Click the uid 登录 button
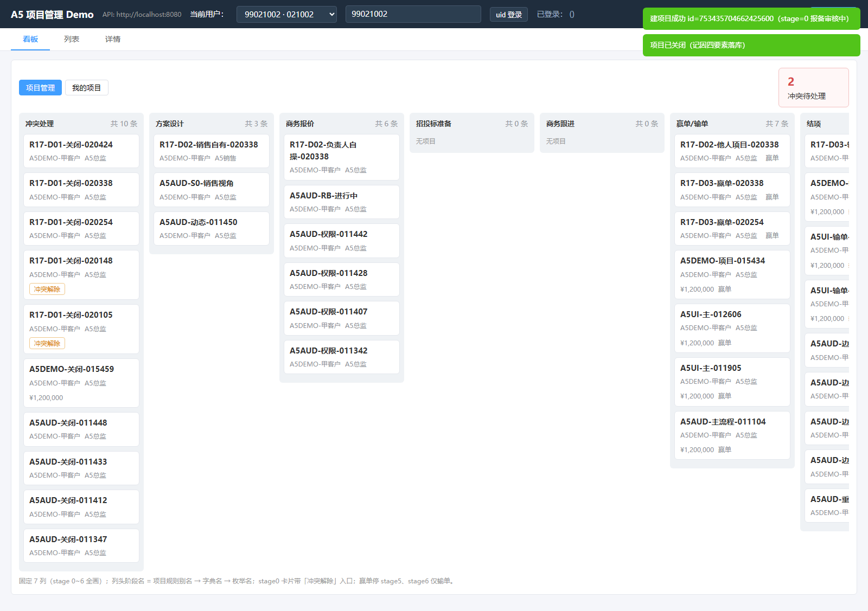The height and width of the screenshot is (611, 868). click(508, 15)
